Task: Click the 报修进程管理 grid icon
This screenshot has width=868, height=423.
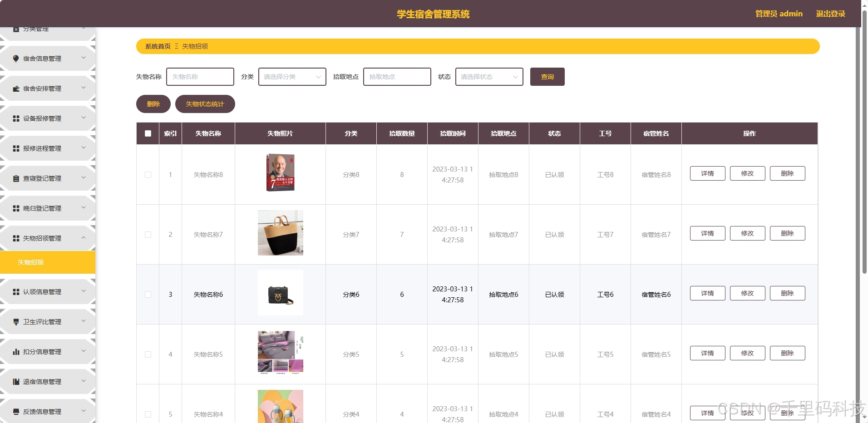Action: tap(16, 148)
